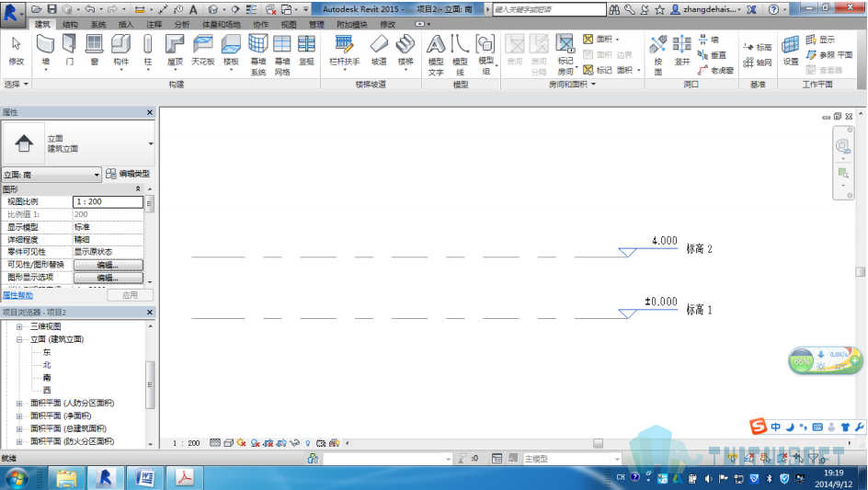Open Adobe Reader from the taskbar

[184, 477]
